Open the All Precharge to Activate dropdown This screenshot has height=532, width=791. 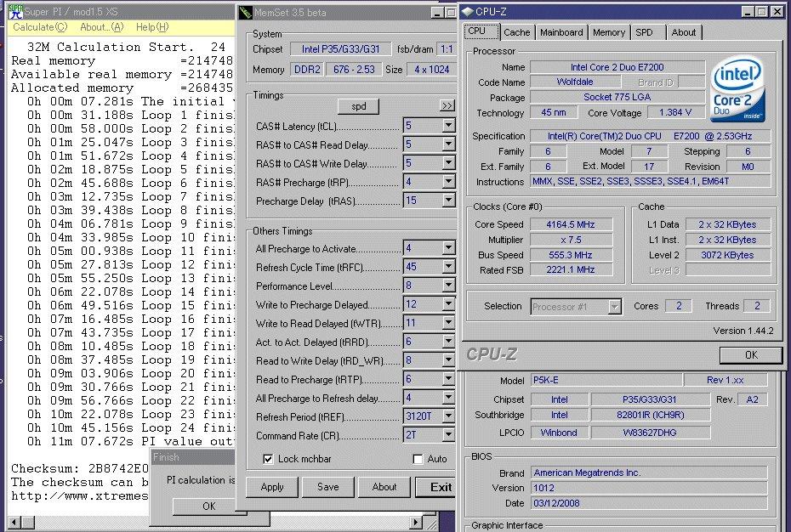tap(448, 247)
